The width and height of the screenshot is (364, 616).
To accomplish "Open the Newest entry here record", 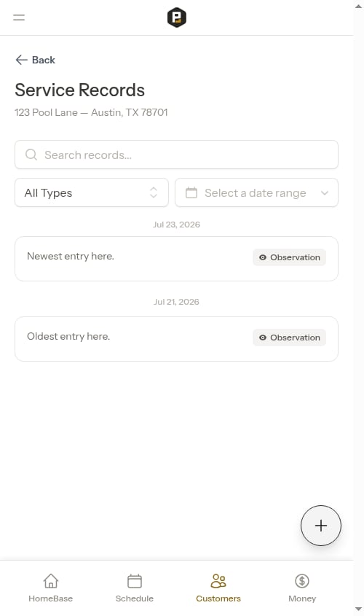I will click(x=176, y=259).
